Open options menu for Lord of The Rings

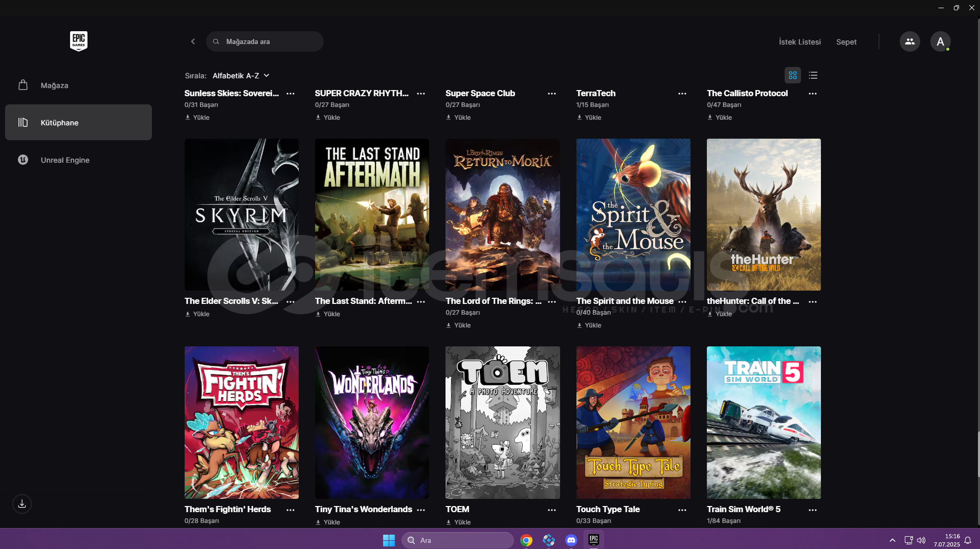tap(552, 302)
